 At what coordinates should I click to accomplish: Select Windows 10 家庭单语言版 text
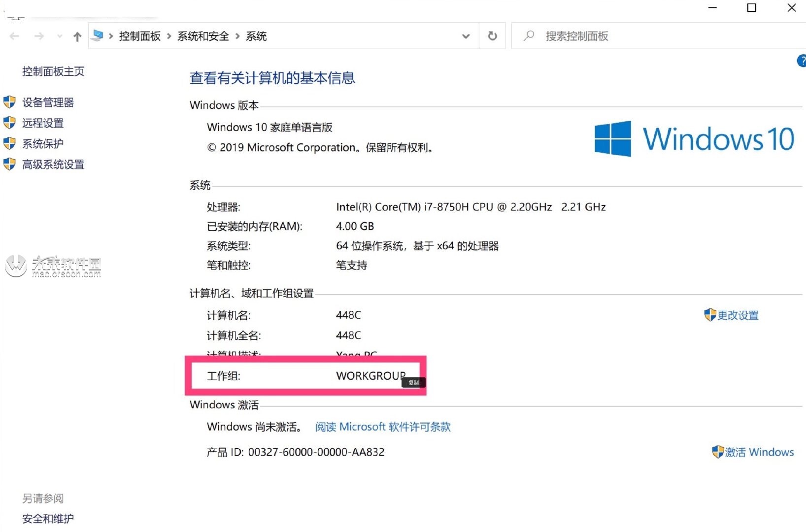269,127
